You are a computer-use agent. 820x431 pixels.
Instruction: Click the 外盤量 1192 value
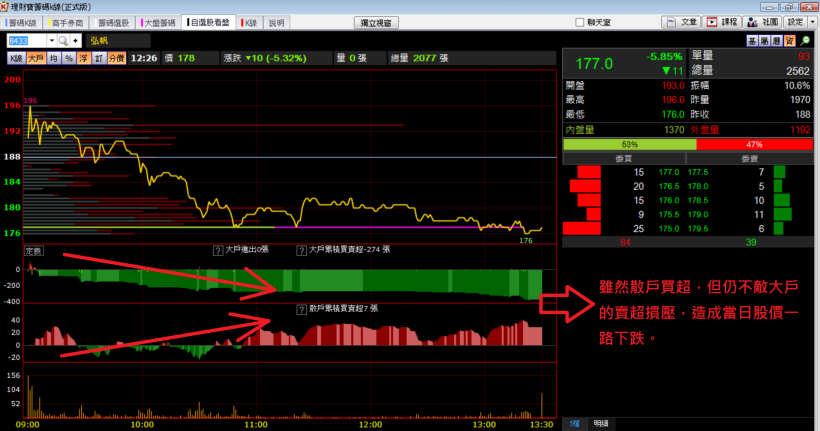pyautogui.click(x=800, y=130)
